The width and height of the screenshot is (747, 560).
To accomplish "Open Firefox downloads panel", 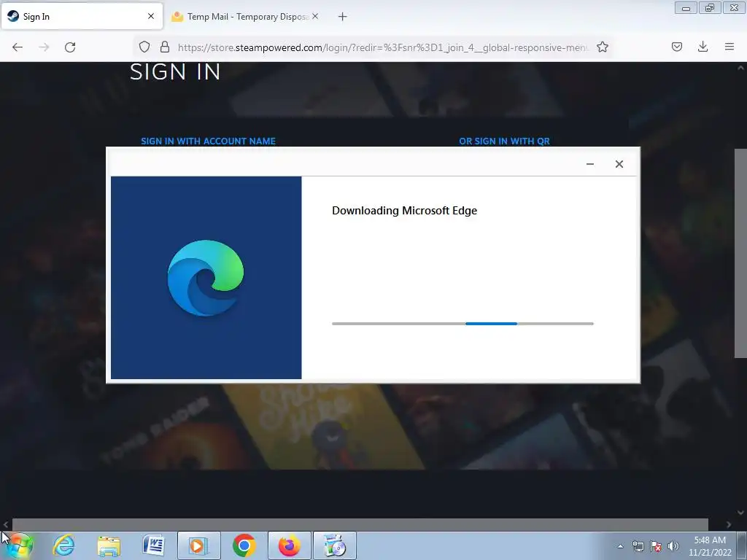I will tap(703, 47).
